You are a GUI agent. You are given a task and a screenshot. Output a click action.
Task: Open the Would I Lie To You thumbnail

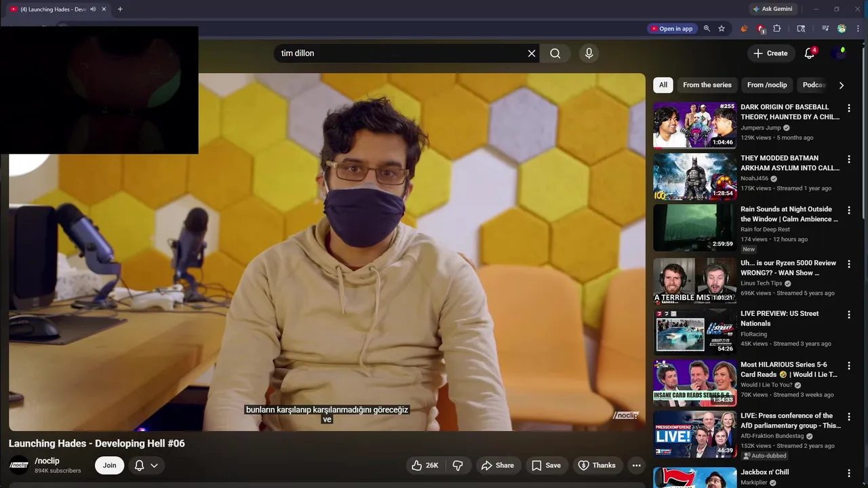tap(694, 383)
